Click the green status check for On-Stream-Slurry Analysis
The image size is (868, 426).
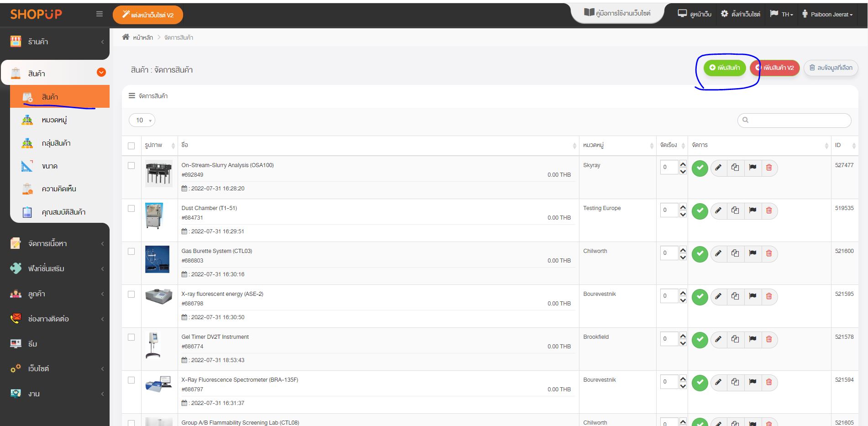click(700, 168)
